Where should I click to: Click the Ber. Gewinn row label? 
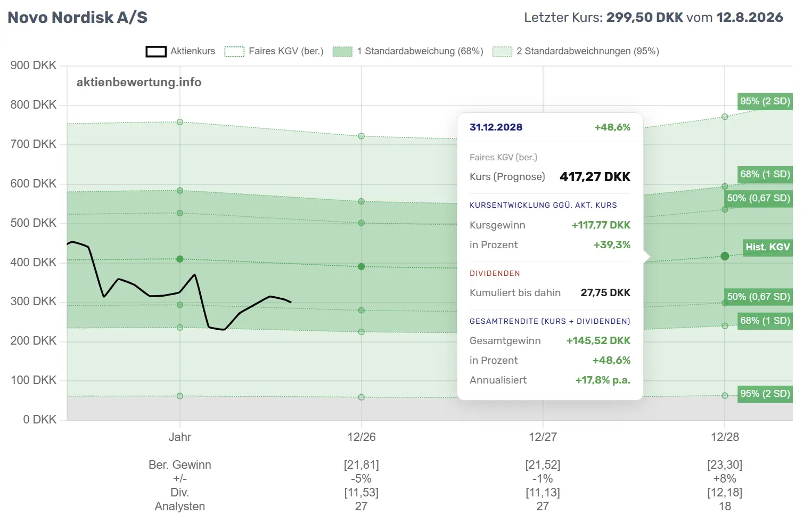pyautogui.click(x=180, y=465)
